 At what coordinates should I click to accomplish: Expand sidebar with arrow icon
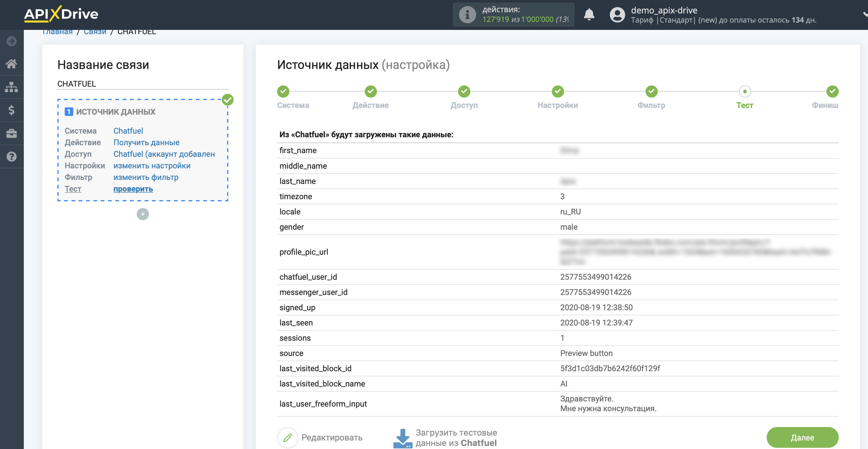tap(12, 41)
